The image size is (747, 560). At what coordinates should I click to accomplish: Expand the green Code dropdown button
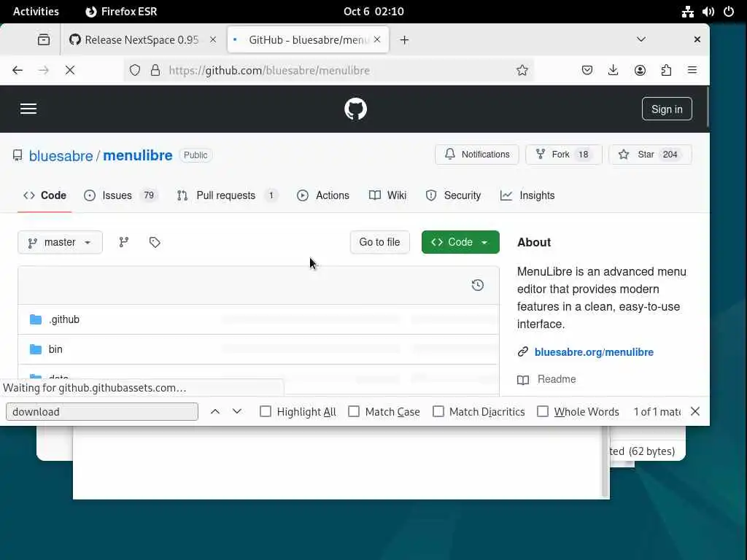pyautogui.click(x=460, y=242)
